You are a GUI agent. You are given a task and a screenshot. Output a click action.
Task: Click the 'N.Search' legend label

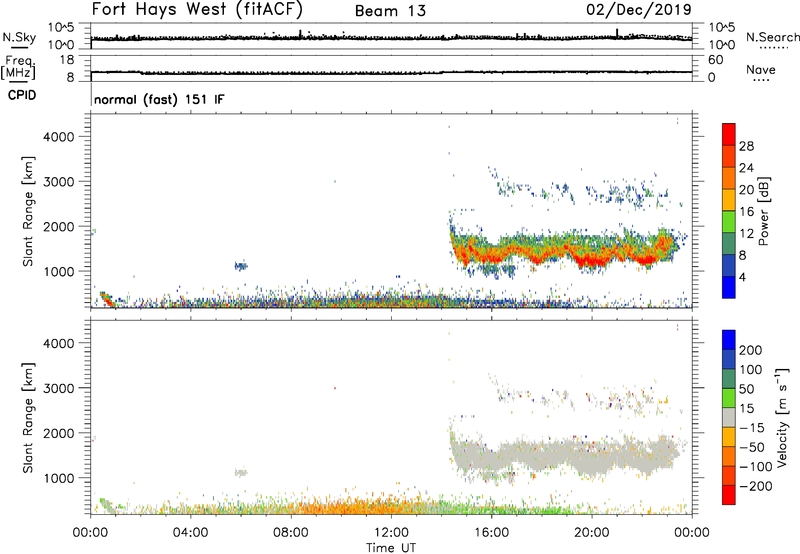[x=773, y=37]
